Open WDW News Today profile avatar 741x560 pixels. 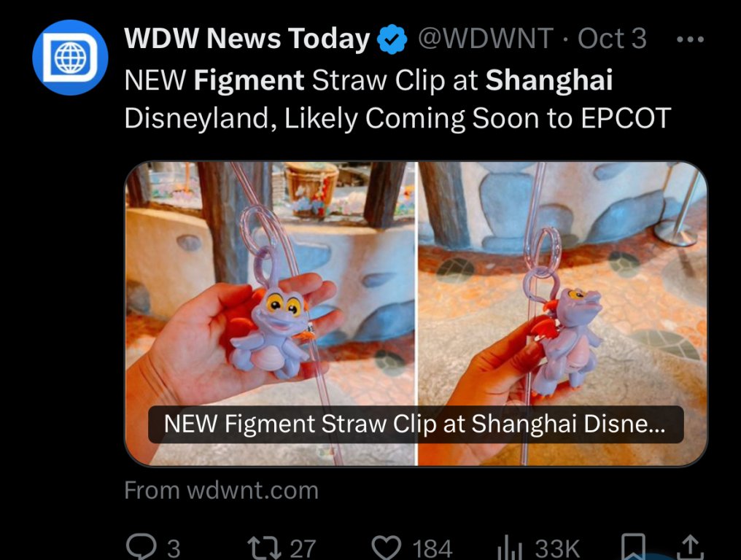[70, 58]
